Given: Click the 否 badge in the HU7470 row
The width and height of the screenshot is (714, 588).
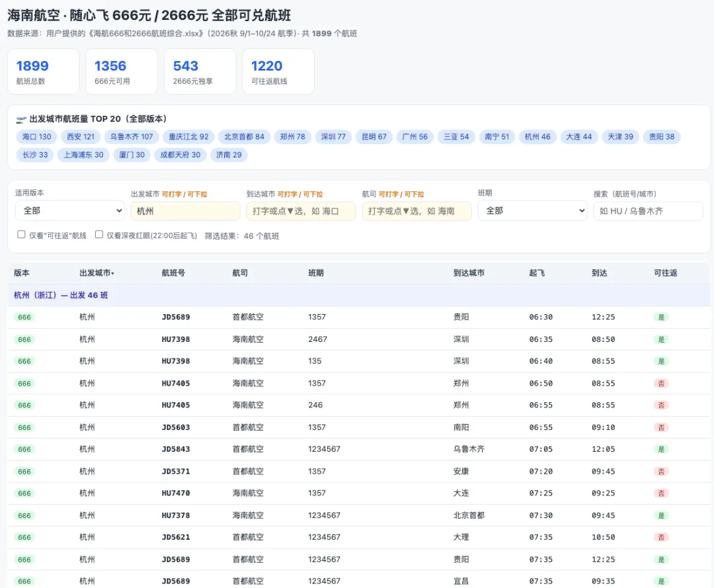Looking at the screenshot, I should tap(661, 493).
